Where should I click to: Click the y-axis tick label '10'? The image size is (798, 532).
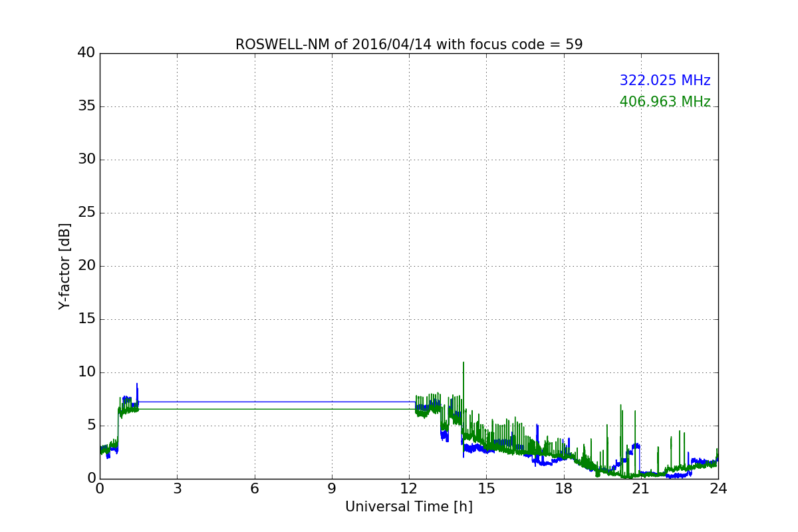[x=86, y=372]
